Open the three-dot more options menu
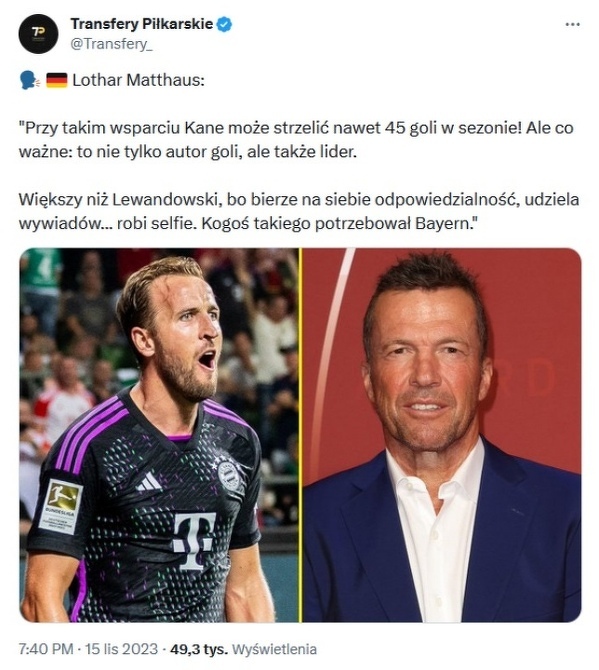 click(572, 24)
